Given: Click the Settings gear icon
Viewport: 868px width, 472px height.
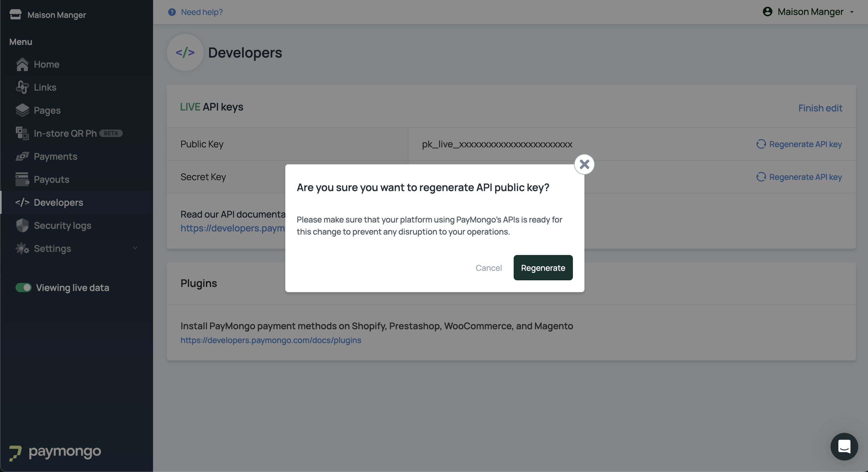Looking at the screenshot, I should pyautogui.click(x=22, y=248).
